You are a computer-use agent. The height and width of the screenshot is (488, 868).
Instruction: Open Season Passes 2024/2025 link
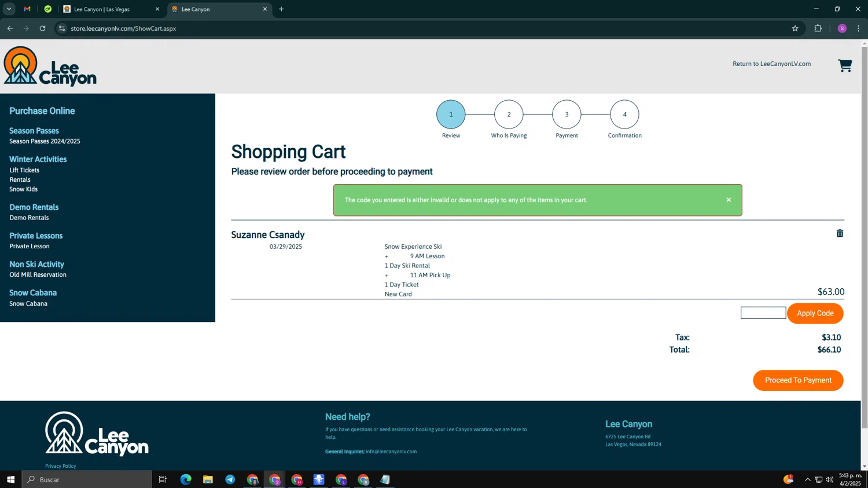45,141
